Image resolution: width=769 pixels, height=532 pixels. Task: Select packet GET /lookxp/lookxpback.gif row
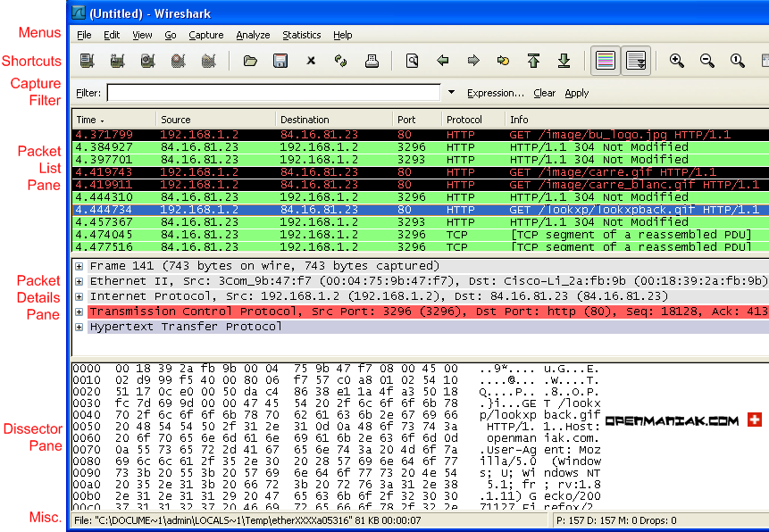pos(421,210)
